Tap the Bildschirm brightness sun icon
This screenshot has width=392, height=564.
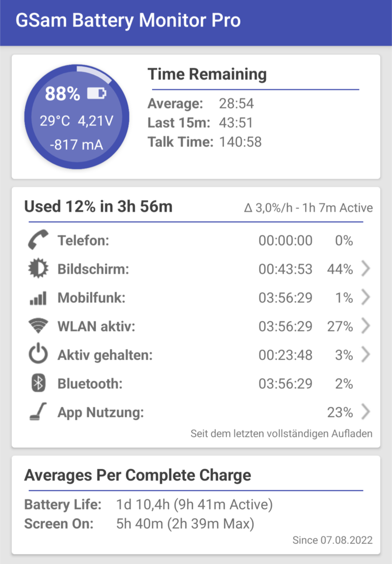38,268
